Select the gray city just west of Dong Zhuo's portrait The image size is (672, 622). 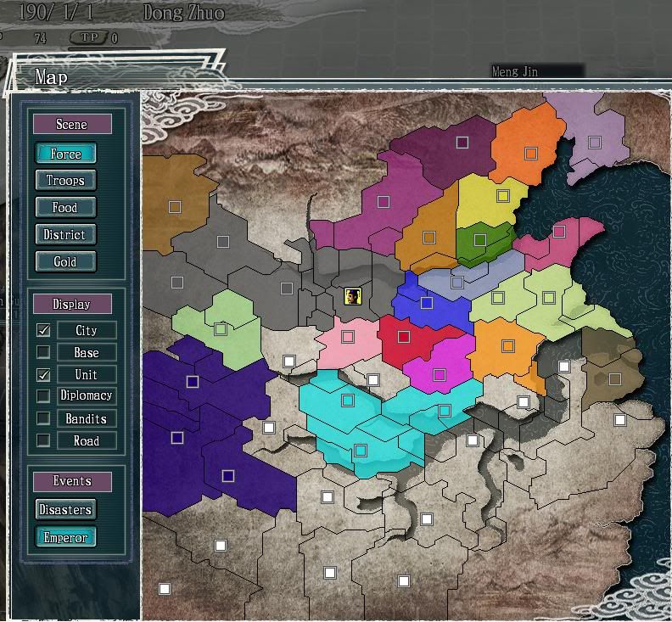click(287, 288)
